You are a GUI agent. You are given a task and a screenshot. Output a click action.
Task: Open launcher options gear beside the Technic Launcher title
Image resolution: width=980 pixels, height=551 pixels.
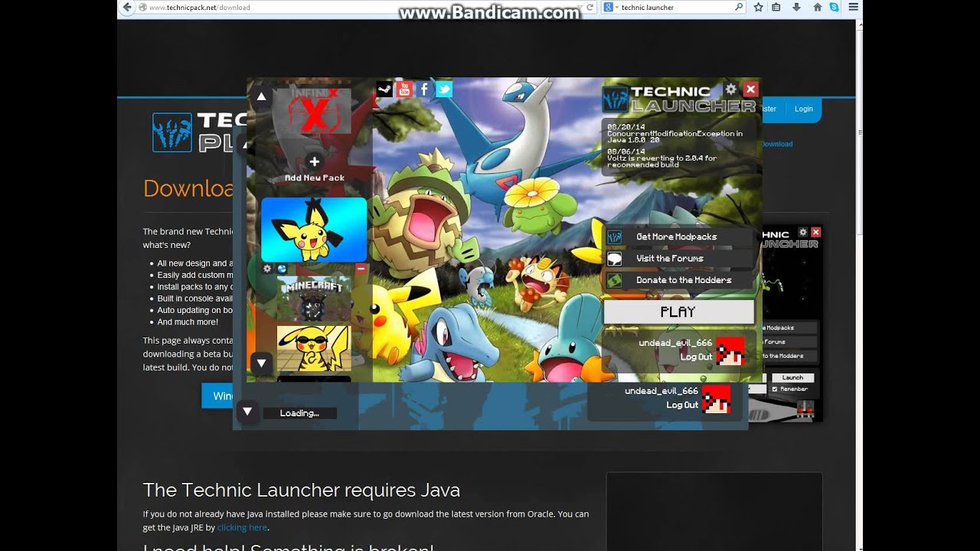[731, 89]
